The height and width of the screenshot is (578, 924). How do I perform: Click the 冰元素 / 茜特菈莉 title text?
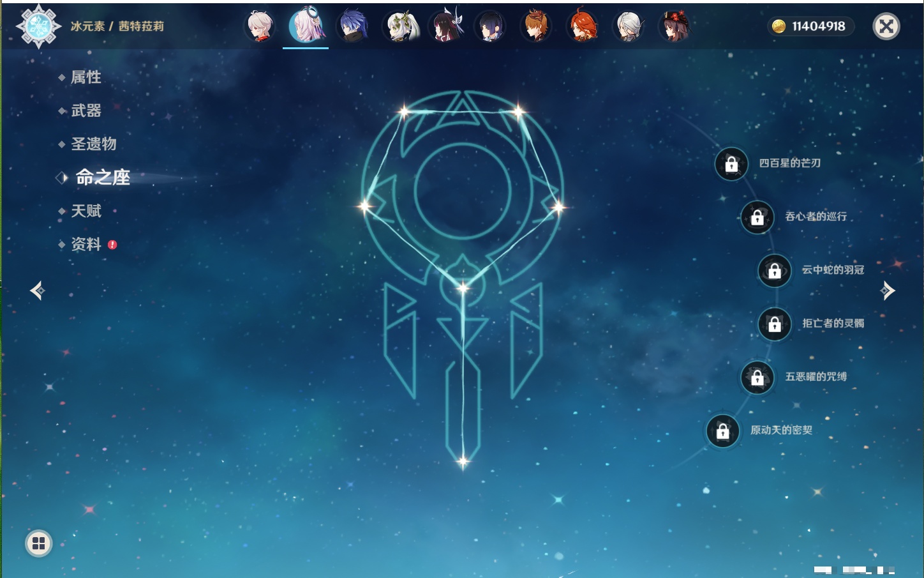(117, 26)
